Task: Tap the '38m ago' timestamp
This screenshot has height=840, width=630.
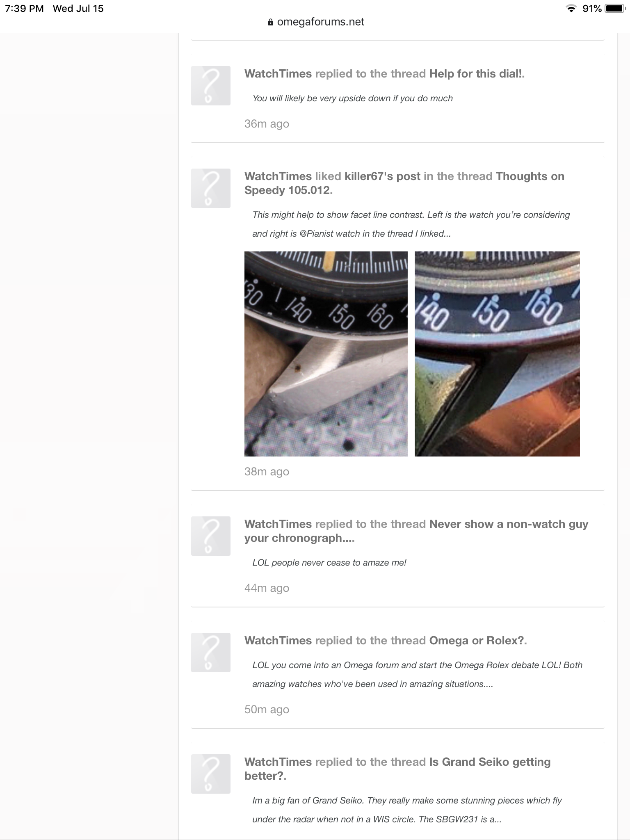Action: pos(267,472)
